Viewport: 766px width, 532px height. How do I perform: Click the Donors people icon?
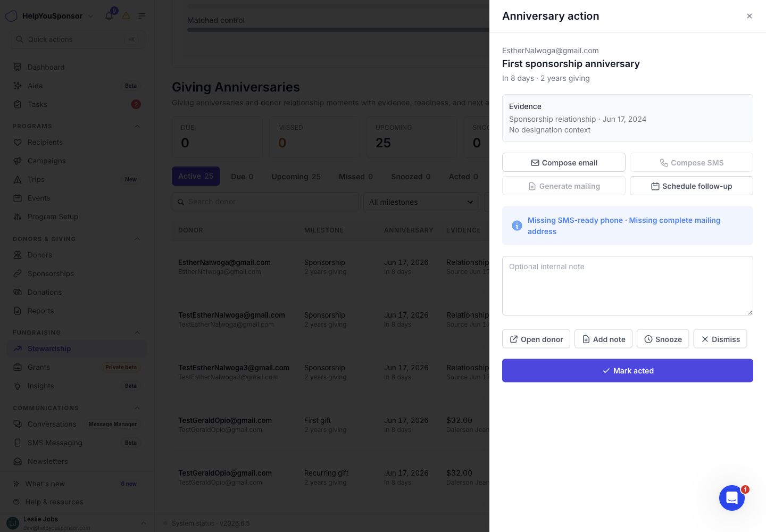coord(18,255)
